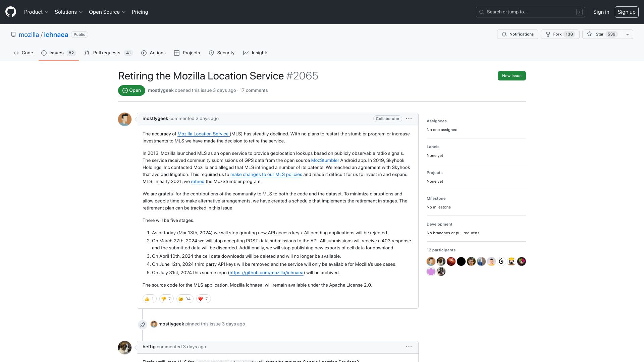Focus the Search or jump to field

click(530, 12)
